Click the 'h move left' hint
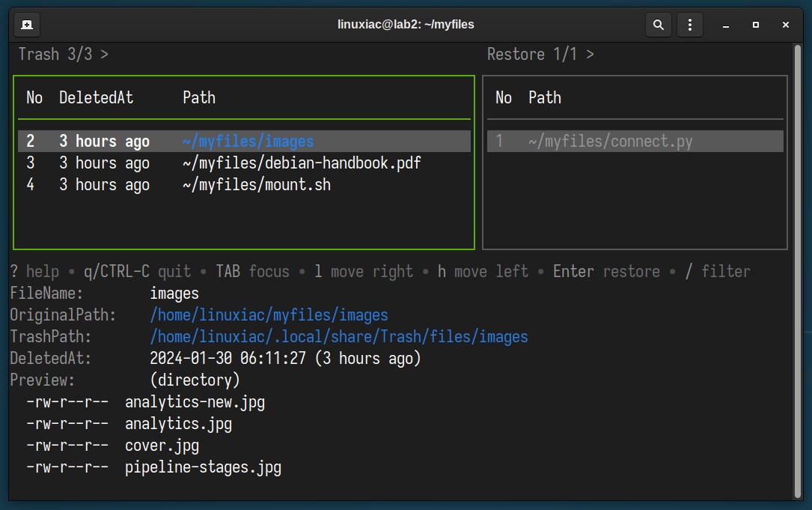The width and height of the screenshot is (812, 510). (483, 271)
